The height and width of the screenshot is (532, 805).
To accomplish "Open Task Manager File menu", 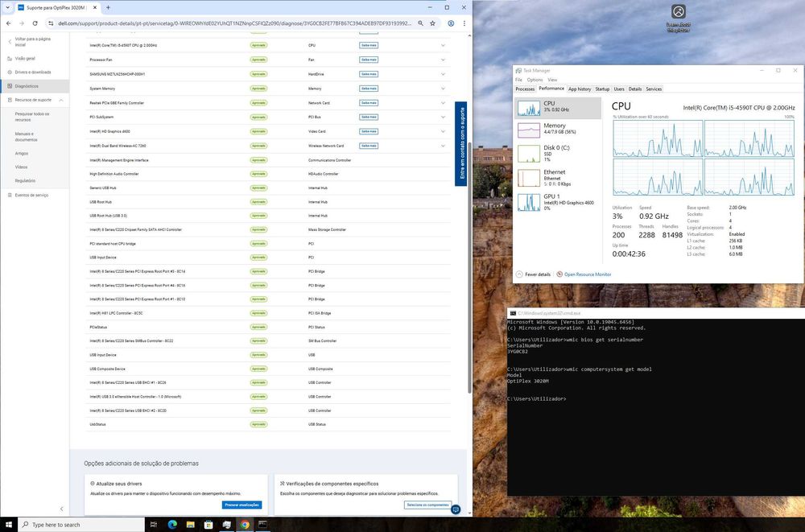I will tap(518, 80).
